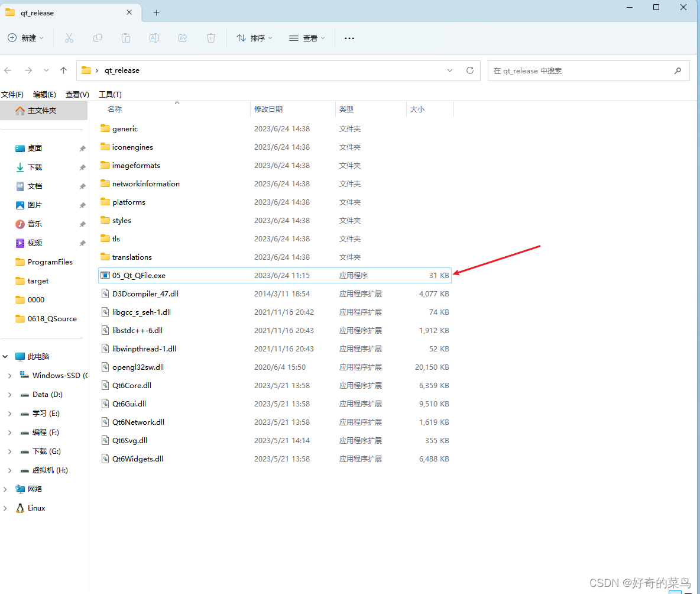700x594 pixels.
Task: Click the Paste icon on the toolbar
Action: [126, 38]
